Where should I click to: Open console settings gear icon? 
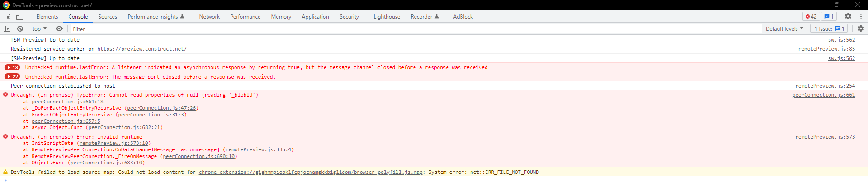[861, 28]
